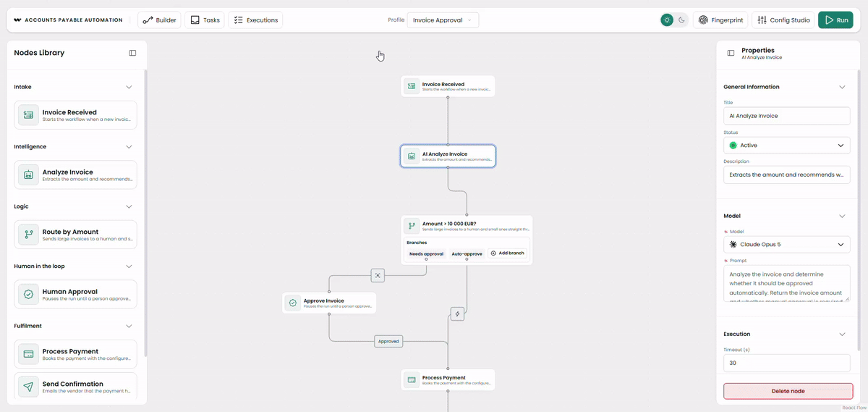Click the Approved edge label
Viewport: 868px width, 412px height.
point(388,341)
